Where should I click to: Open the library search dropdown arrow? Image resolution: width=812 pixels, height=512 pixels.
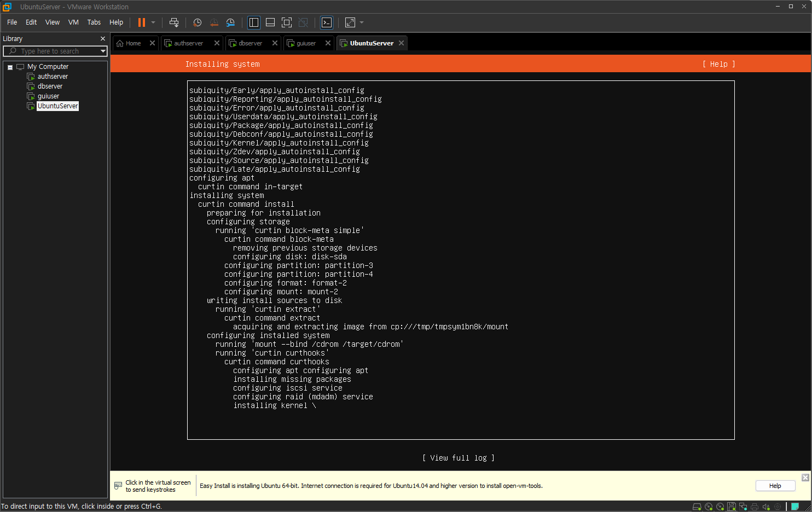(x=103, y=51)
